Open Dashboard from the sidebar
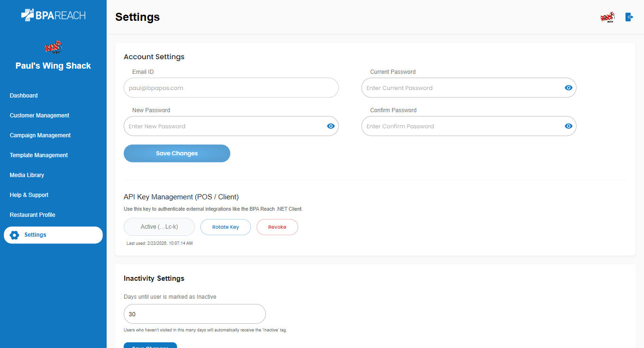The image size is (644, 348). click(x=24, y=96)
